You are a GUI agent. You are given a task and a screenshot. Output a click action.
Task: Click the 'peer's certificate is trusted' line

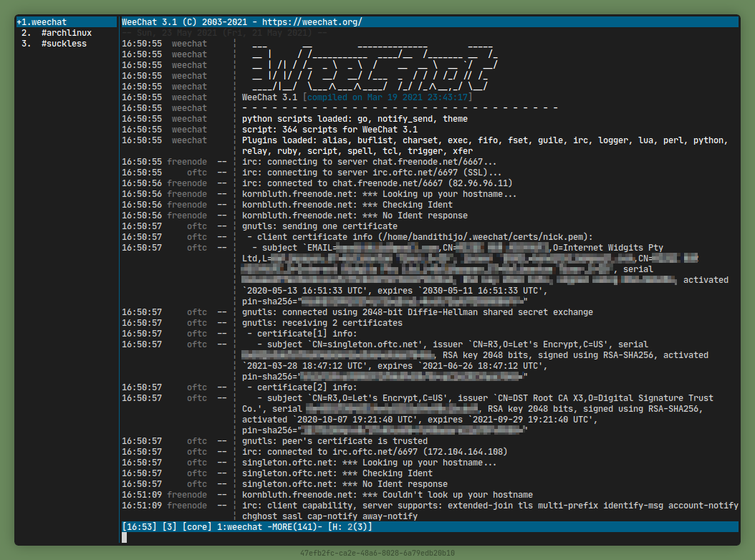pyautogui.click(x=335, y=441)
